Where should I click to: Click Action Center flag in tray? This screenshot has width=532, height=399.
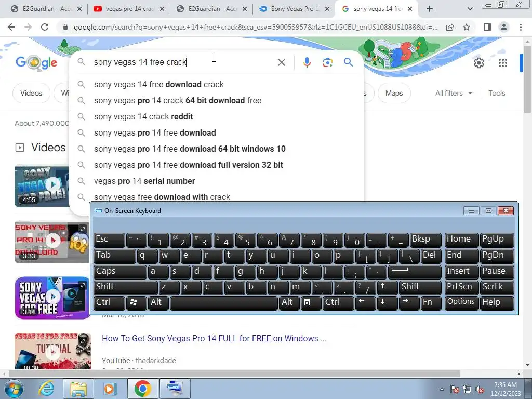pos(454,390)
